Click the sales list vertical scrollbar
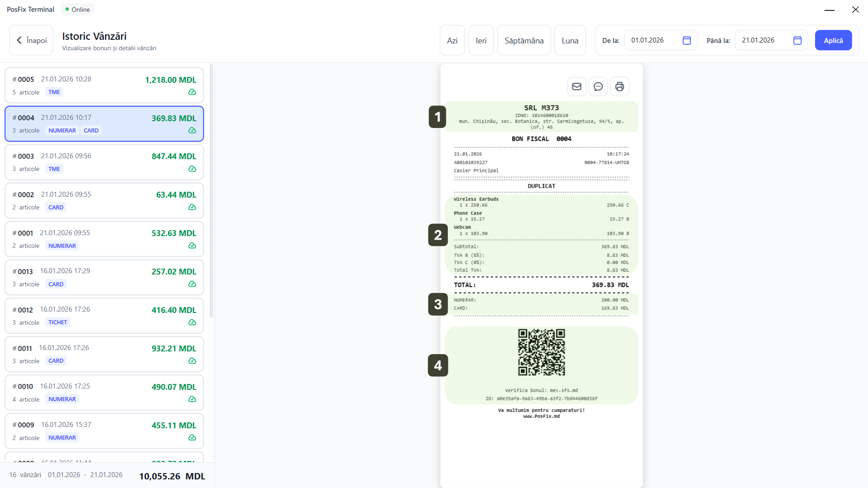 tap(211, 190)
